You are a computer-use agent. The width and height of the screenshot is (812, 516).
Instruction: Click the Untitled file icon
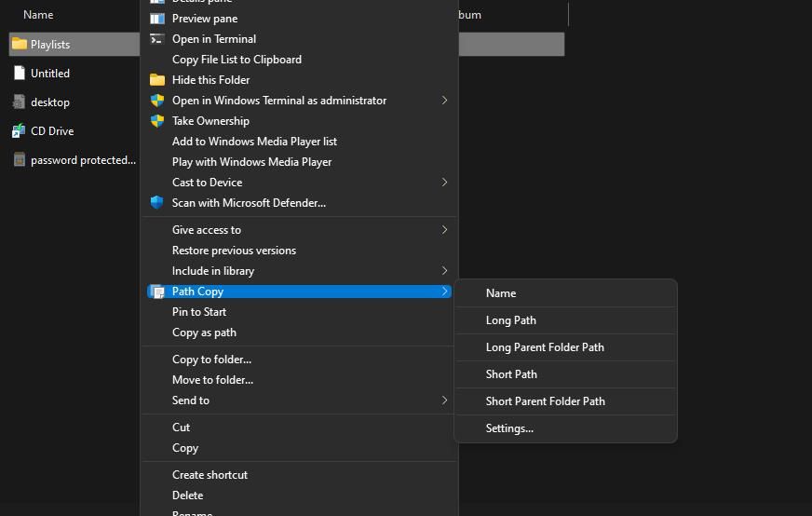coord(20,73)
